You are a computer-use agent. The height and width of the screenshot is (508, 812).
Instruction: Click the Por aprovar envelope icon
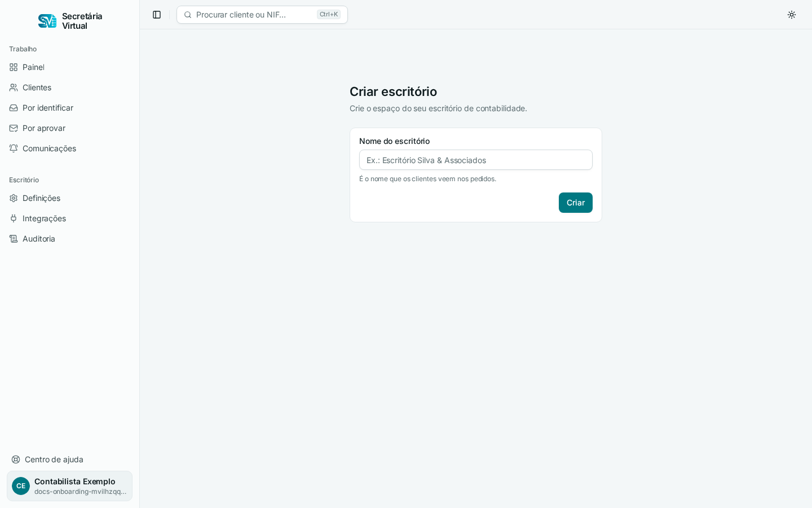[x=14, y=128]
